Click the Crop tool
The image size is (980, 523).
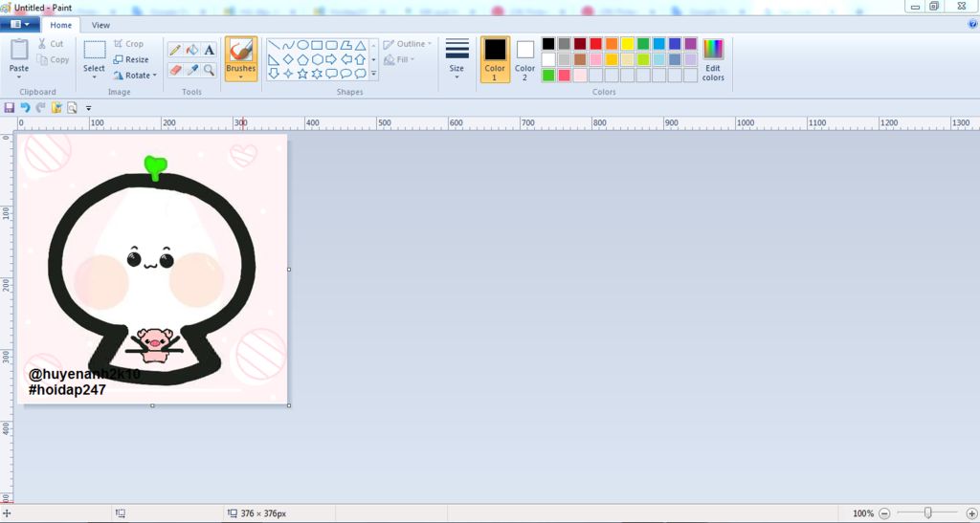[129, 44]
